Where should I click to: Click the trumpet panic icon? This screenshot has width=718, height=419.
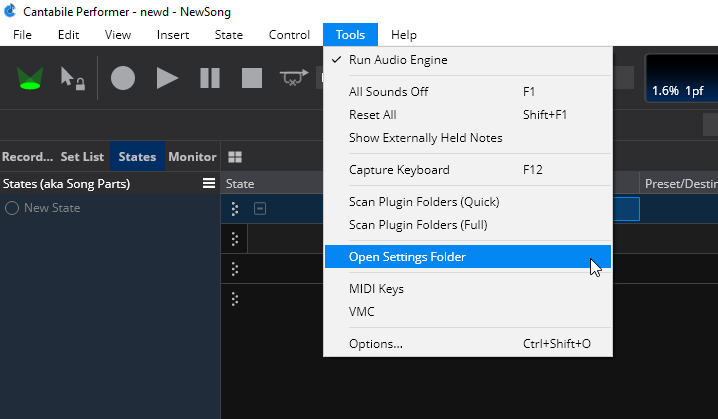click(294, 78)
